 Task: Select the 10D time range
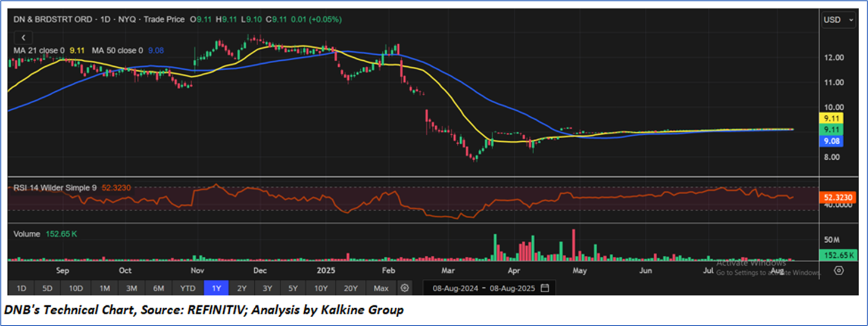tap(76, 288)
